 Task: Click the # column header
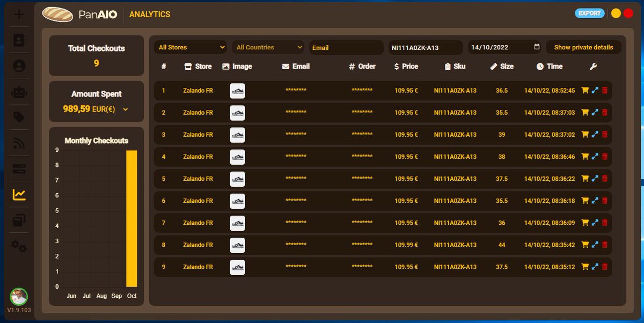pos(164,67)
